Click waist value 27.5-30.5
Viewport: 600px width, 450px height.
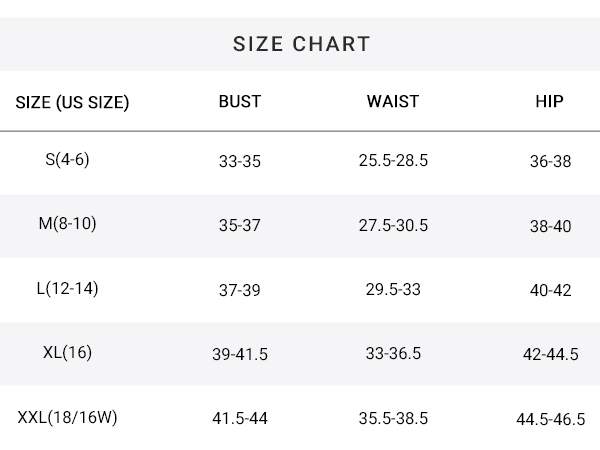[x=393, y=225]
